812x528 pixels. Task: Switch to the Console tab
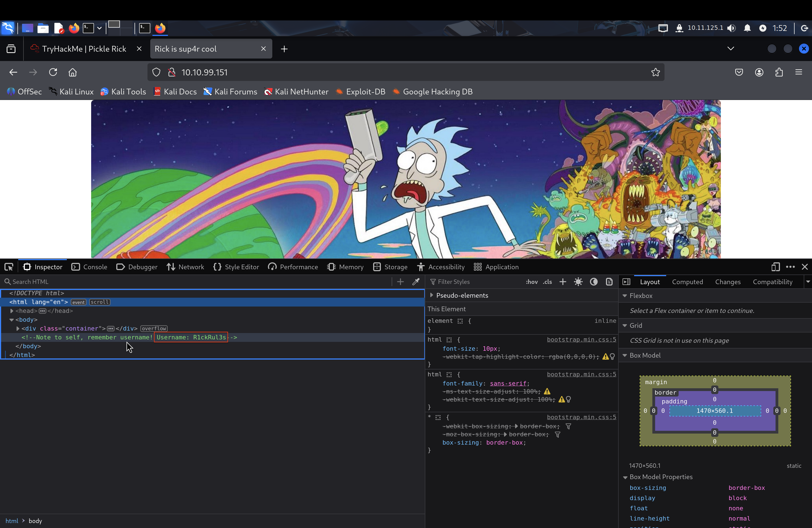pyautogui.click(x=89, y=267)
